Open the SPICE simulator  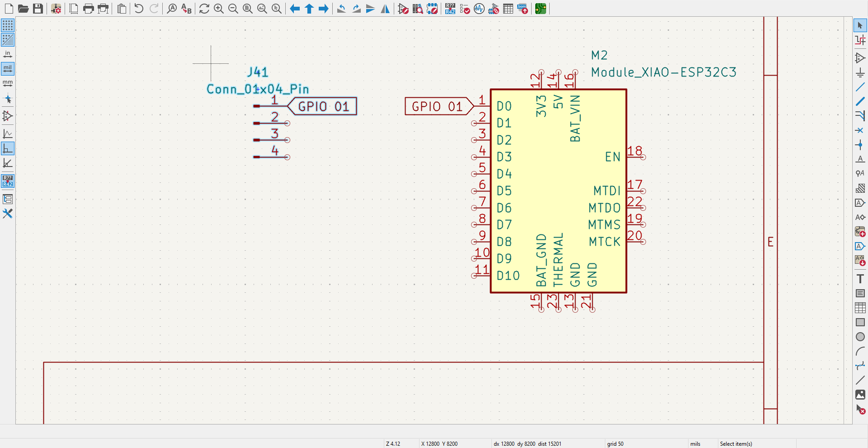coord(479,9)
